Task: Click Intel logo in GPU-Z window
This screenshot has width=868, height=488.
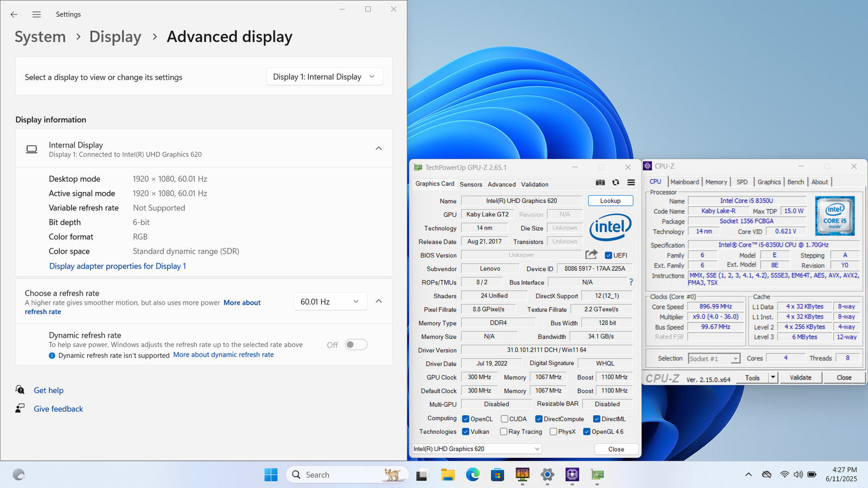Action: (x=610, y=227)
